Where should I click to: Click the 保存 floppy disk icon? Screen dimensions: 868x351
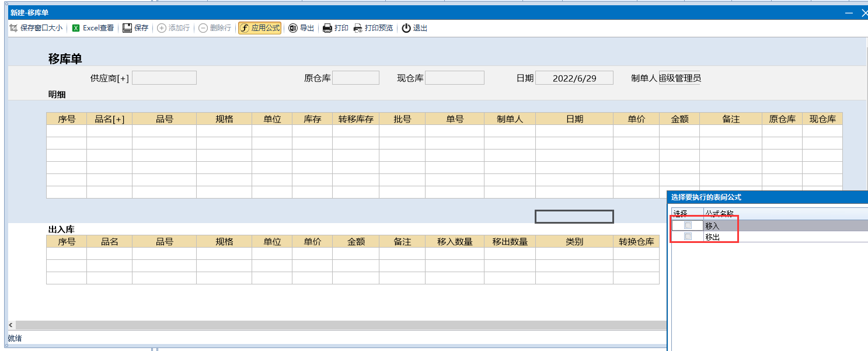[127, 28]
